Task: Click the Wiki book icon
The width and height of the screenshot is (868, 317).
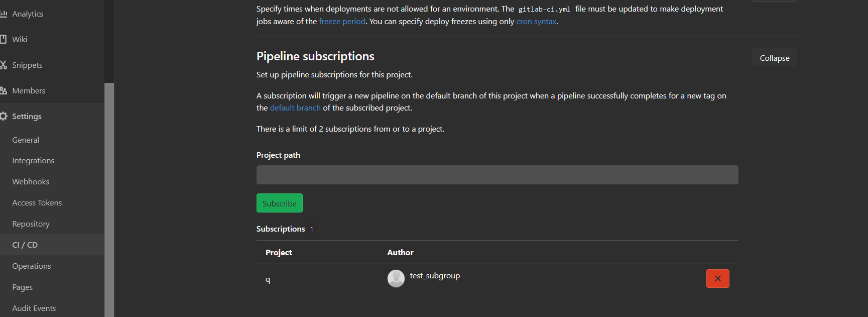Action: click(4, 39)
